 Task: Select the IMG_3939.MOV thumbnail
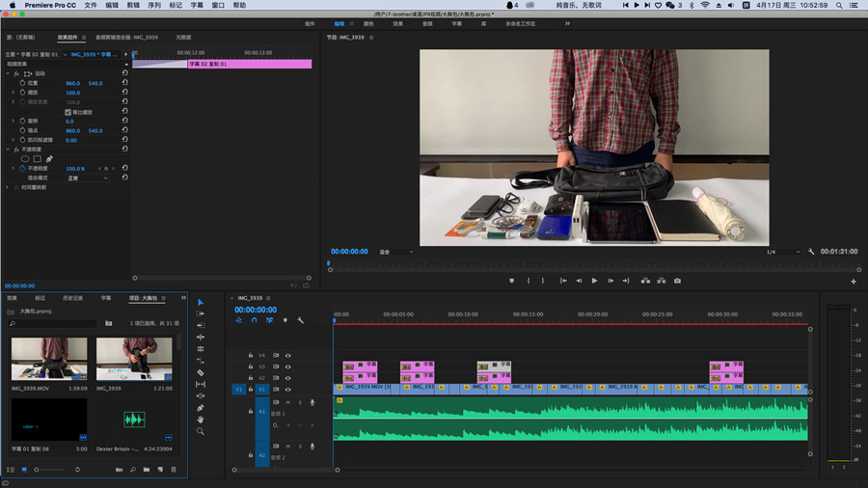pos(48,359)
